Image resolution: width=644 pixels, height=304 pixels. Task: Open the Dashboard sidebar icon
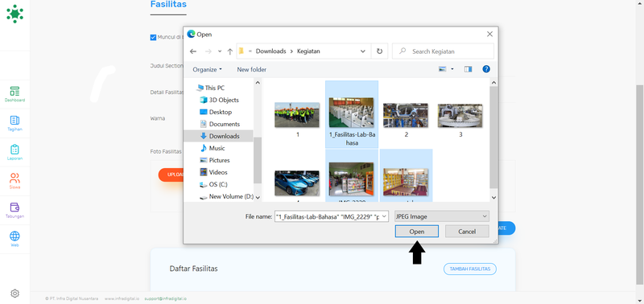(x=14, y=94)
